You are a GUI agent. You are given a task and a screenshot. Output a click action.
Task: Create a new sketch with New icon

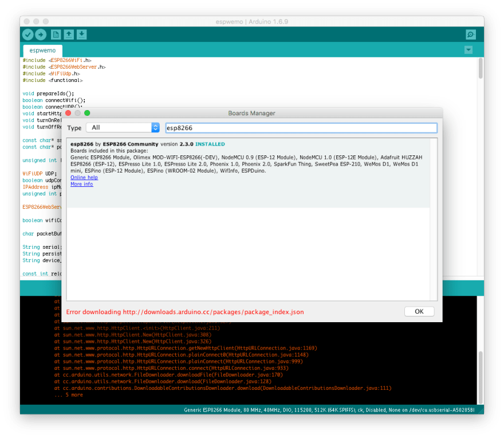56,34
